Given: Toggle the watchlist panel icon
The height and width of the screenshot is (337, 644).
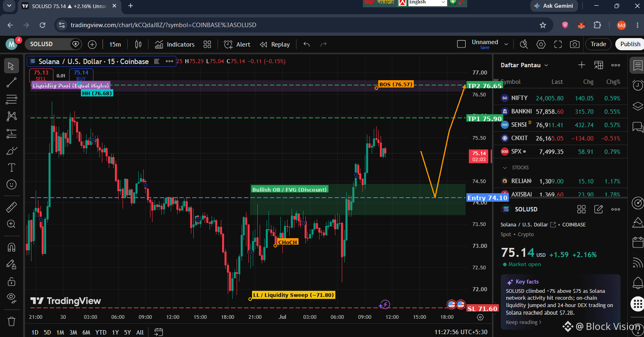Looking at the screenshot, I should point(638,65).
